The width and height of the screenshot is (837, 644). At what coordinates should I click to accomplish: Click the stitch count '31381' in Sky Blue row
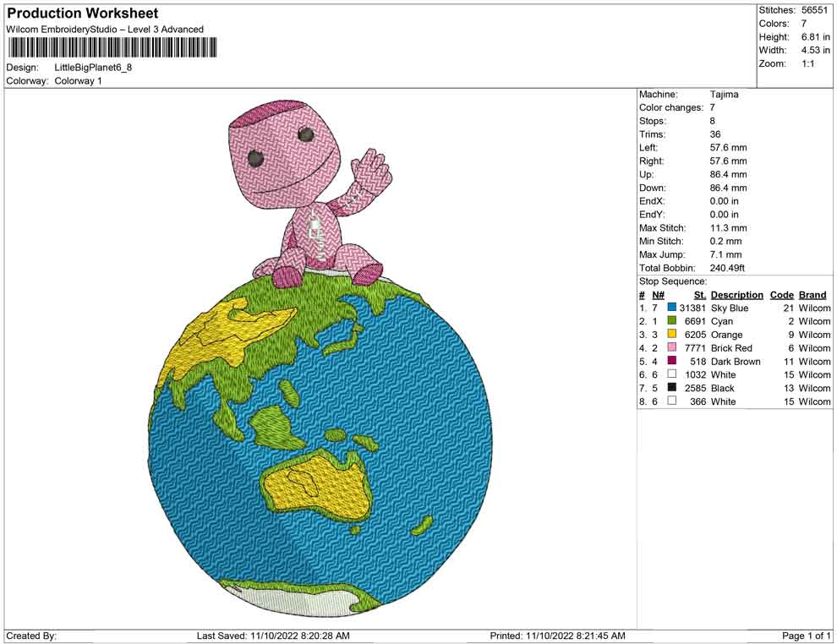[x=692, y=308]
